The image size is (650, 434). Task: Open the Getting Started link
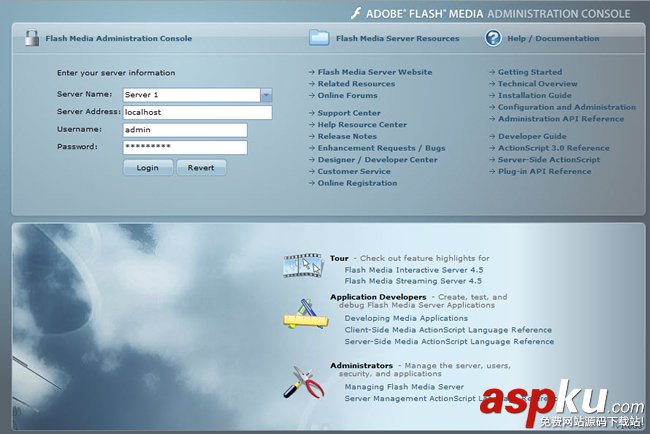tap(530, 72)
